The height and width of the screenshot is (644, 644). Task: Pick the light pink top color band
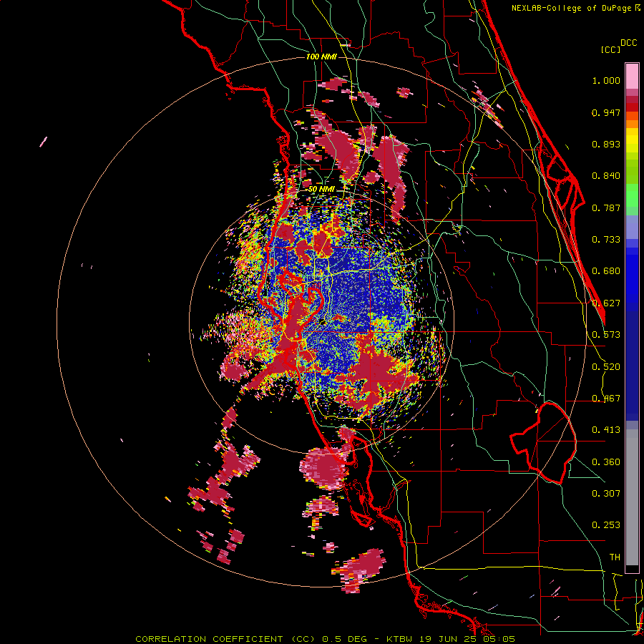(632, 76)
